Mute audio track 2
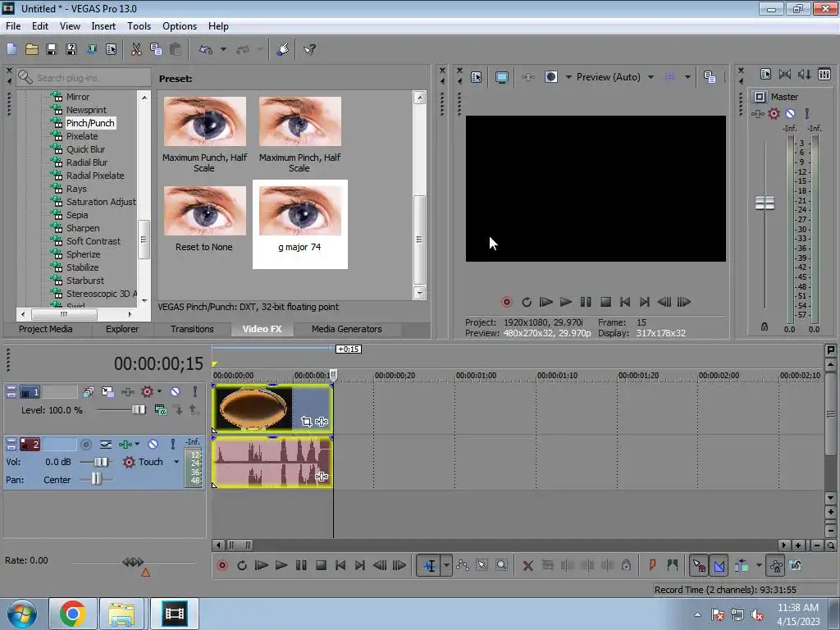 [153, 444]
